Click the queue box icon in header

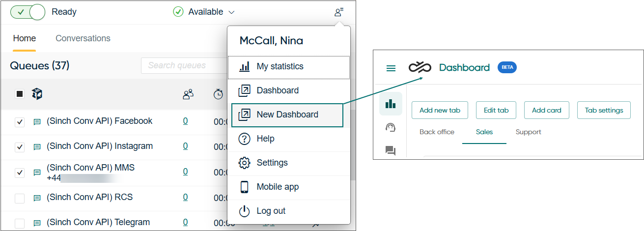pos(37,94)
